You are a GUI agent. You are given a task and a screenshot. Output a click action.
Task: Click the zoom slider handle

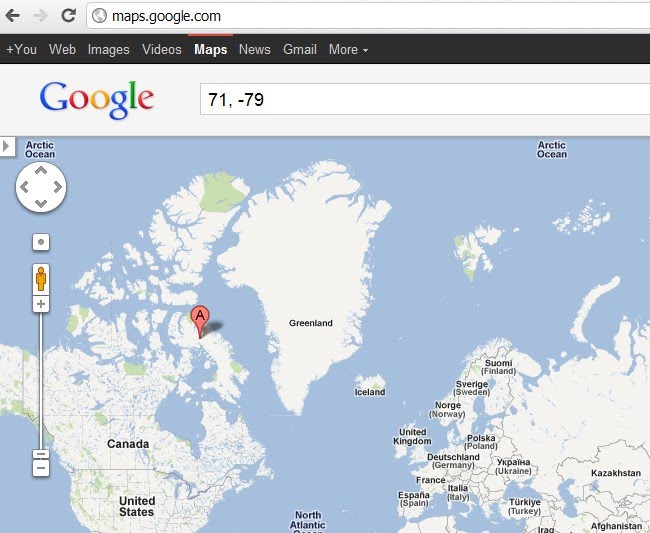pos(41,454)
